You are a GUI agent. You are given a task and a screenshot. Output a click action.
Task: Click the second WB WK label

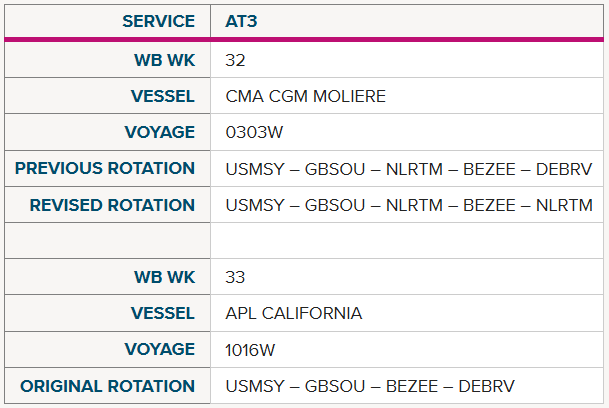165,277
